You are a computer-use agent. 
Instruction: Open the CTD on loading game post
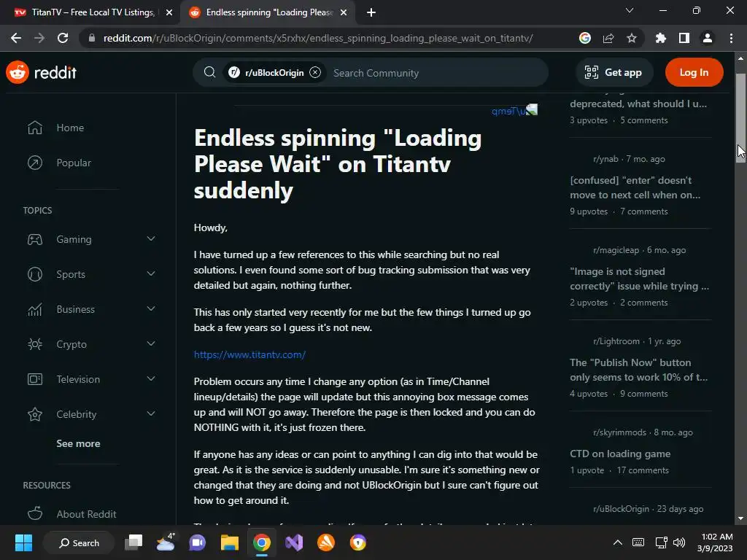620,454
